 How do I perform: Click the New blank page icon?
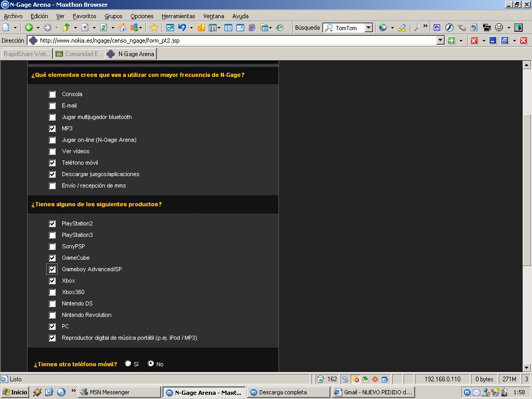tap(6, 28)
